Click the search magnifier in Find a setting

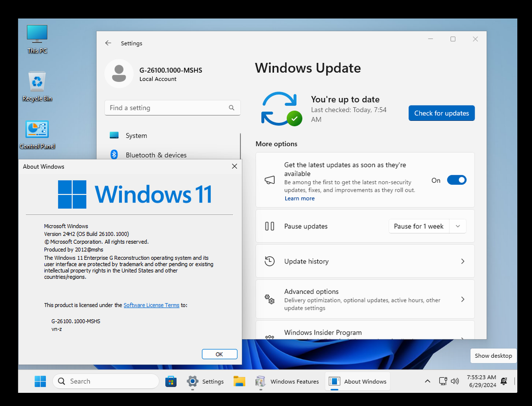pos(231,108)
